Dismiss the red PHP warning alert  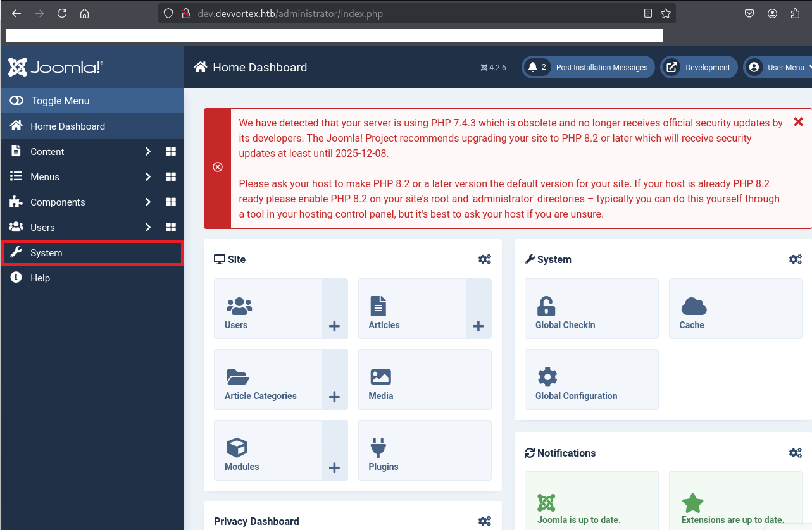click(798, 121)
